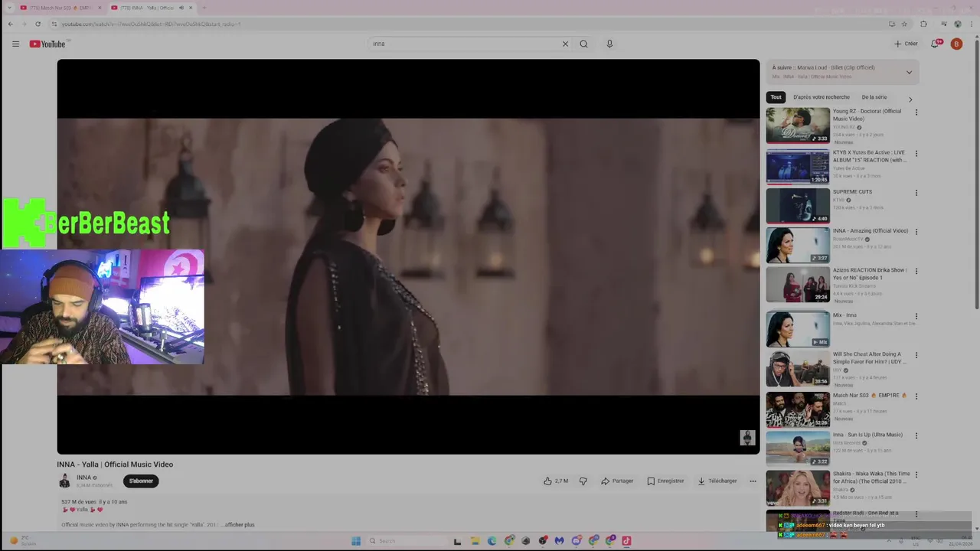
Task: Open a new browser tab with plus
Action: [204, 8]
